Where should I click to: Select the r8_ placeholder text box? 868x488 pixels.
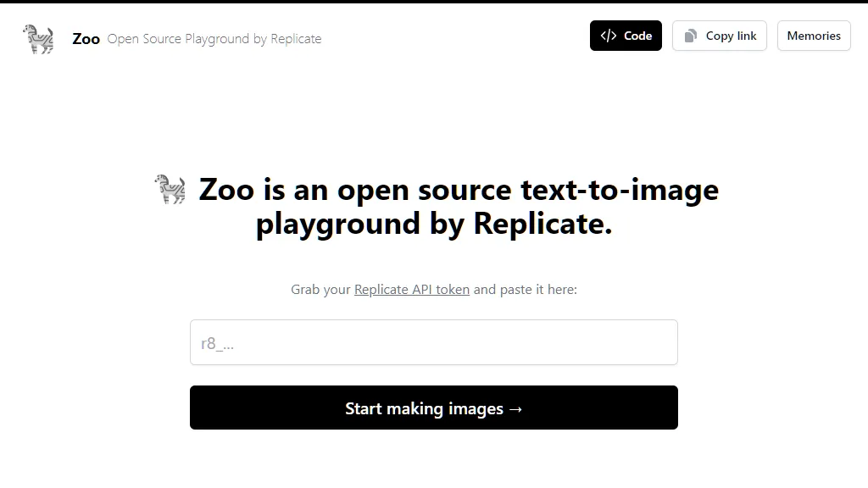tap(433, 341)
